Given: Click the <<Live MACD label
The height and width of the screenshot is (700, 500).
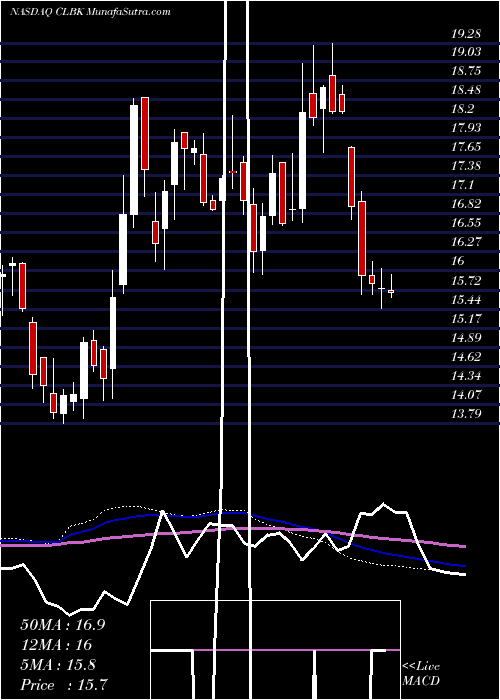Looking at the screenshot, I should tap(421, 673).
